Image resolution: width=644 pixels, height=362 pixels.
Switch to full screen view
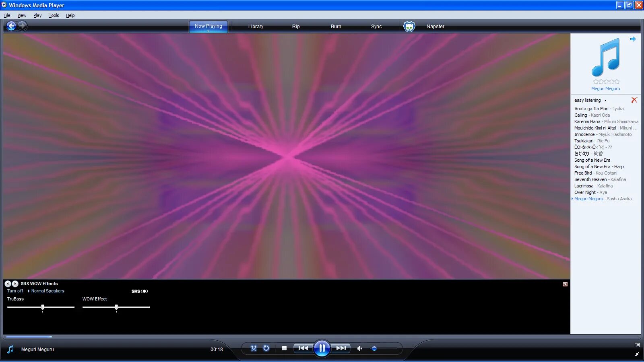[x=637, y=345]
